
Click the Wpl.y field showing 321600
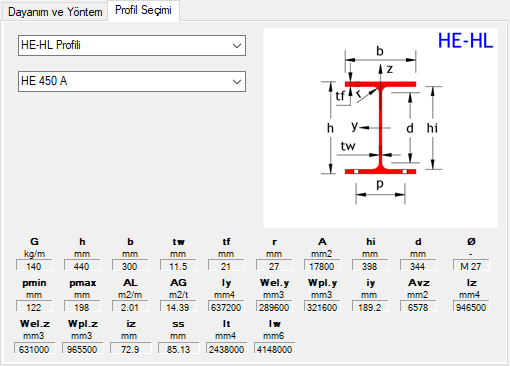(322, 307)
